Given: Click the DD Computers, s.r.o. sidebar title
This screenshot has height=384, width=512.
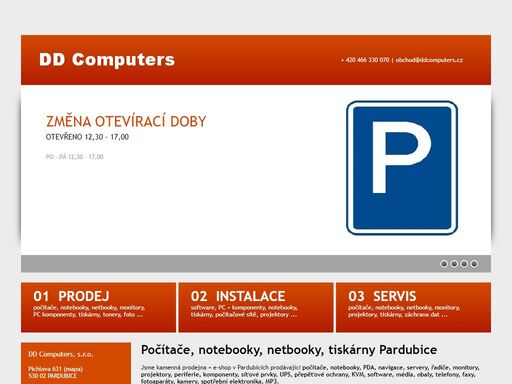Looking at the screenshot, I should click(x=61, y=354).
